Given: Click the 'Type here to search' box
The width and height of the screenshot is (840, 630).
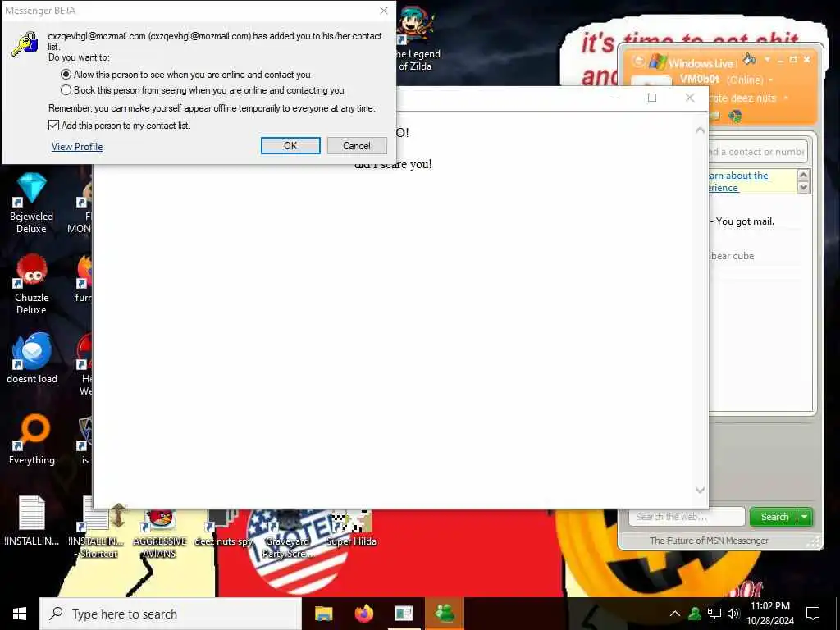Looking at the screenshot, I should tap(171, 614).
